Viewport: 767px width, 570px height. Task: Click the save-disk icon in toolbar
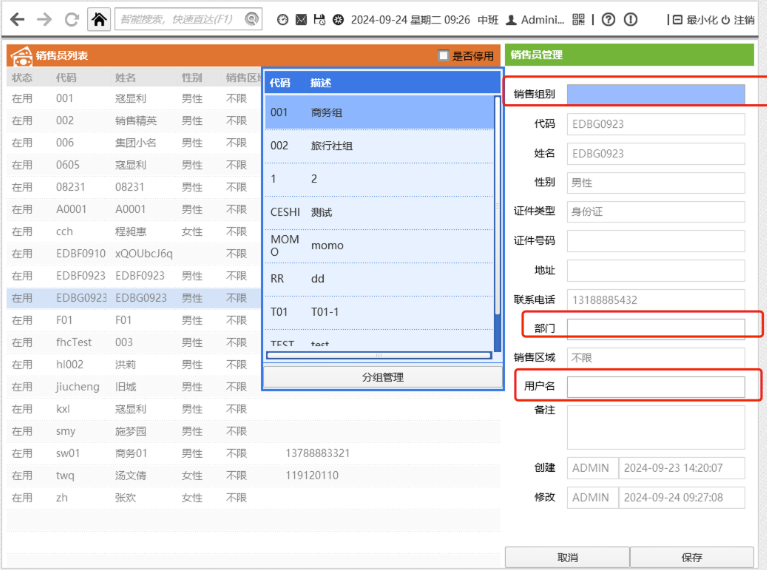coord(319,20)
